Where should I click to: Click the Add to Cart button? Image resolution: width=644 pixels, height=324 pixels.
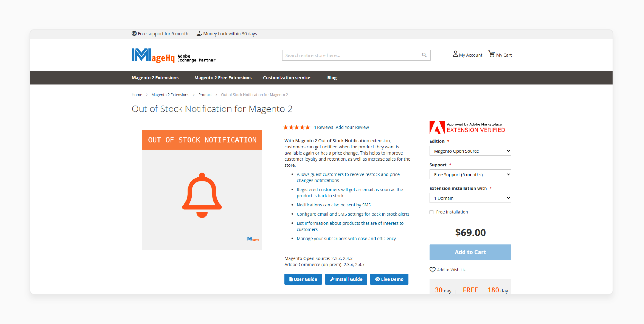pyautogui.click(x=470, y=252)
